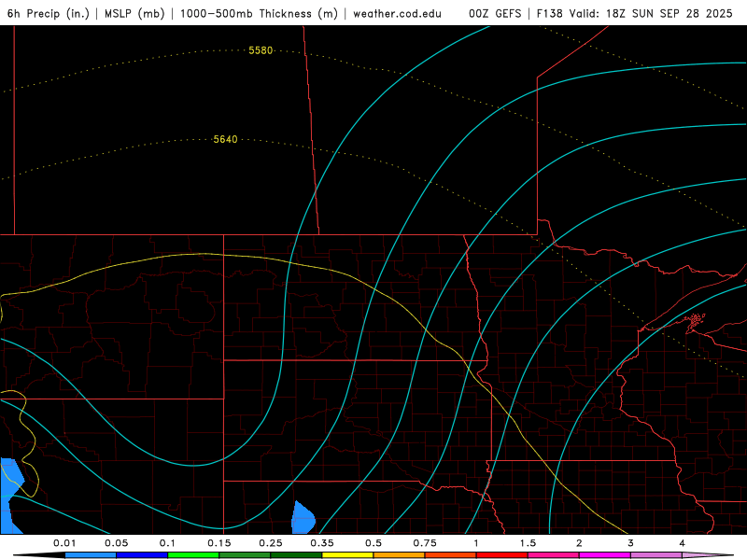Click the '1000-500mb Thickness (m)' header text
Screen dimensions: 747x560
[x=259, y=13]
